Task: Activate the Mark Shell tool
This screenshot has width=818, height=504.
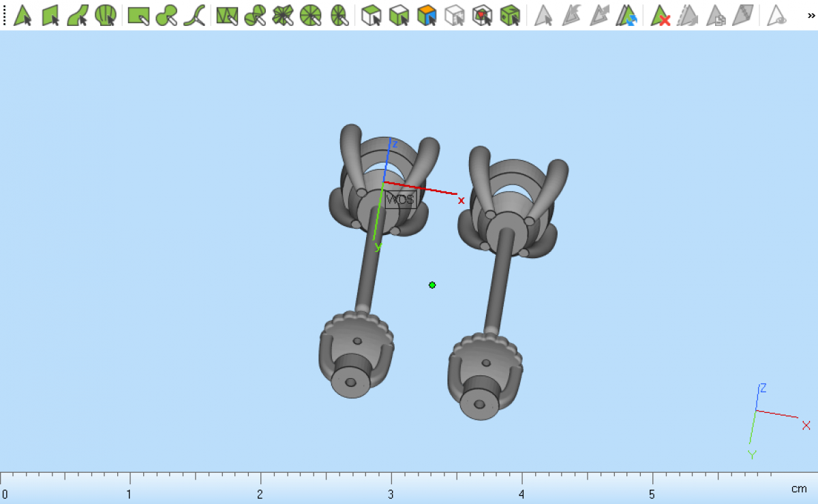Action: (105, 15)
